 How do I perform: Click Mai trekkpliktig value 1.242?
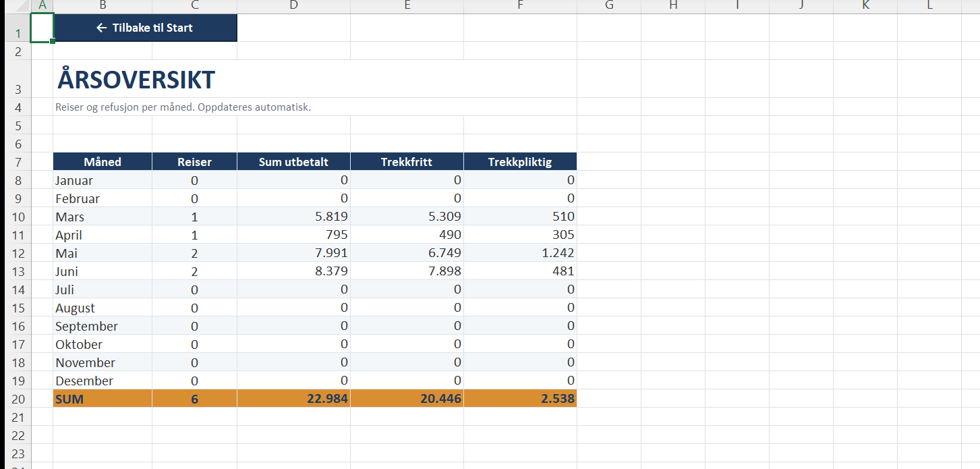[520, 253]
